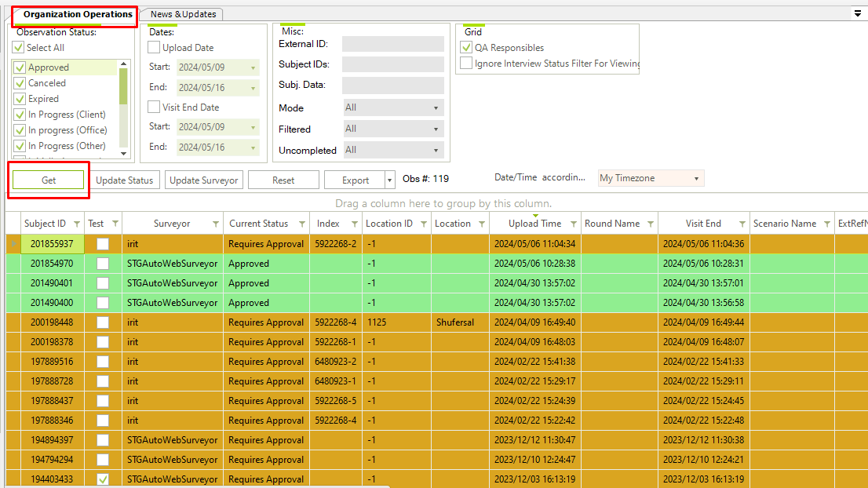Viewport: 868px width, 488px height.
Task: Click Location ID cell 1125
Action: 397,322
